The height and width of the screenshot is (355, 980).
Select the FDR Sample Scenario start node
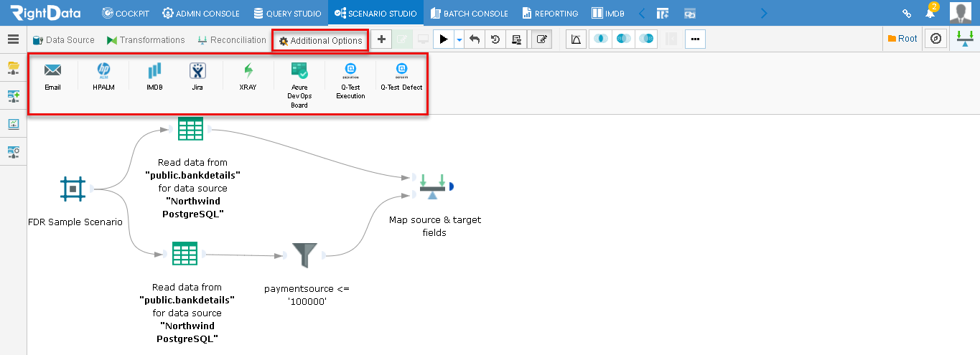coord(73,189)
